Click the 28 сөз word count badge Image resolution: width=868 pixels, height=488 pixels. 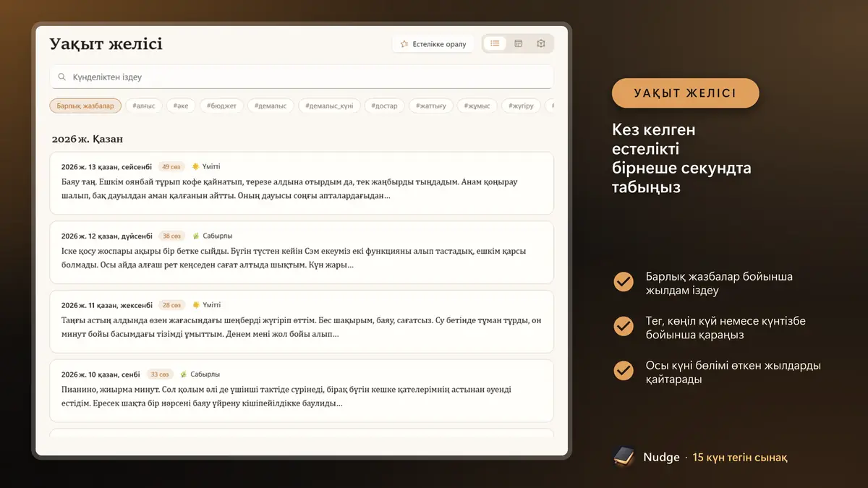pos(171,305)
